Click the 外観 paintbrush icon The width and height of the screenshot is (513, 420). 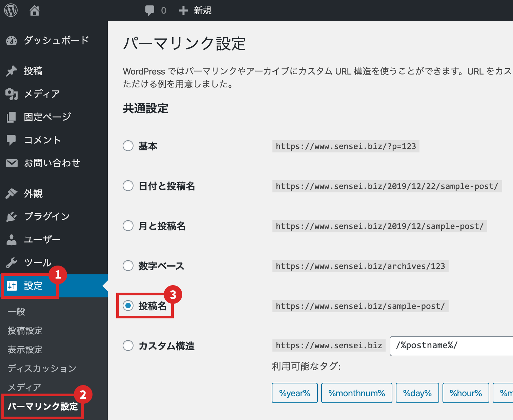[x=12, y=193]
